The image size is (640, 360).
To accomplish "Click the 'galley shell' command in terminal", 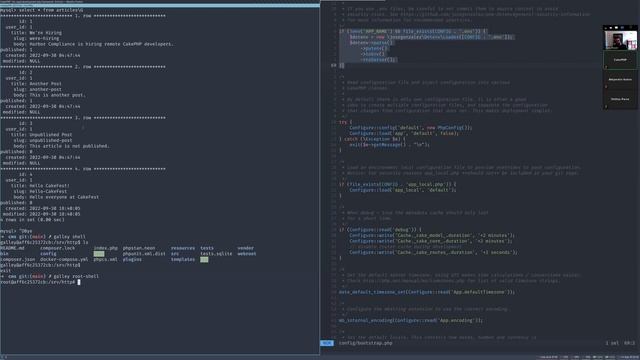I will [69, 237].
